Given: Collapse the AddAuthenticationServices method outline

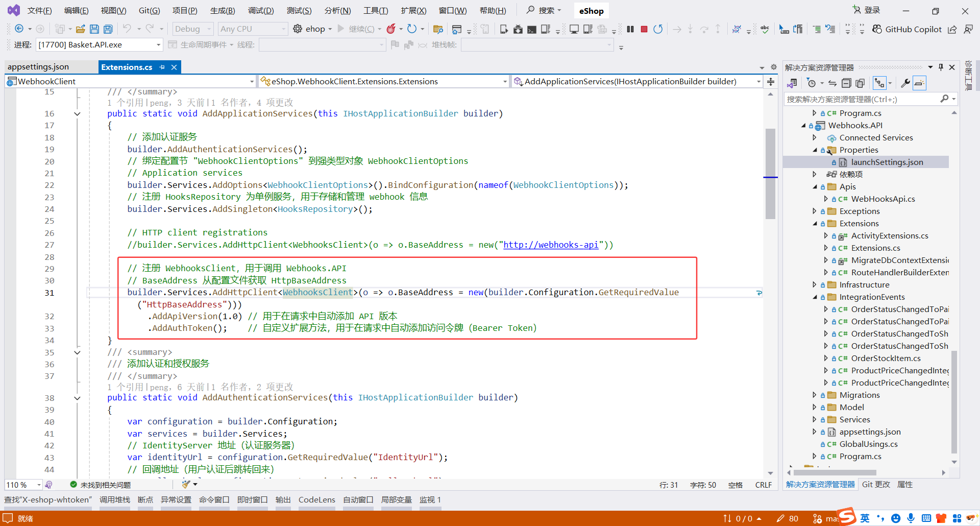Looking at the screenshot, I should coord(77,398).
